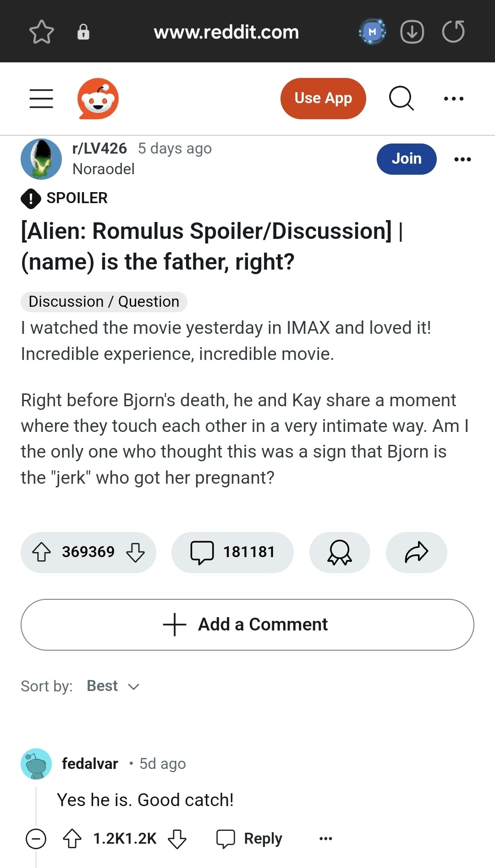Open the post's comments bubble
495x868 pixels.
pos(232,552)
